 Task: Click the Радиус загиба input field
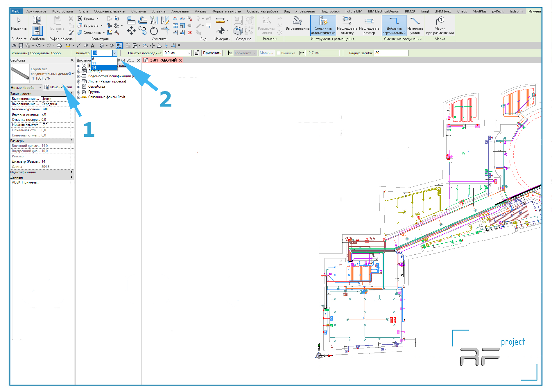(x=391, y=53)
